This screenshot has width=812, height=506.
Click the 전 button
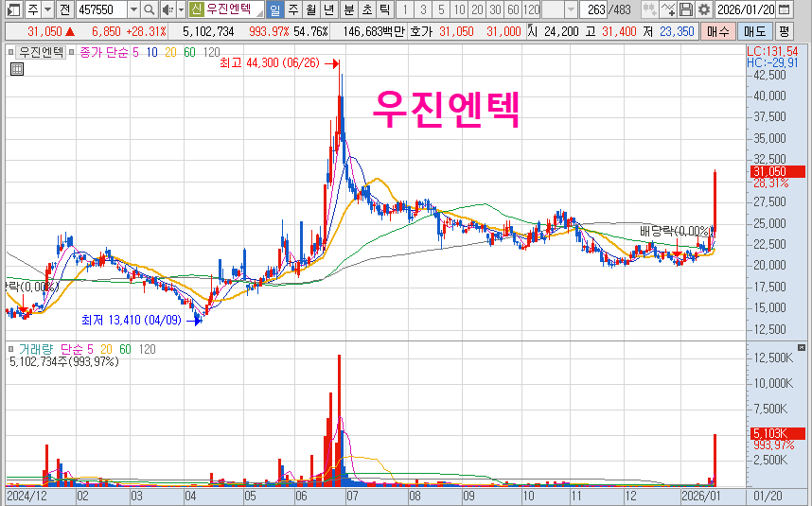pos(64,9)
